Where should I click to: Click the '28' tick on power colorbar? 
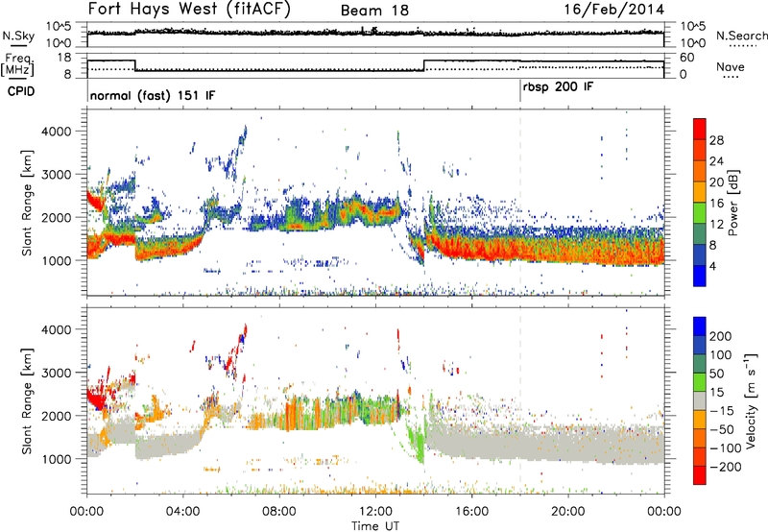click(x=716, y=140)
